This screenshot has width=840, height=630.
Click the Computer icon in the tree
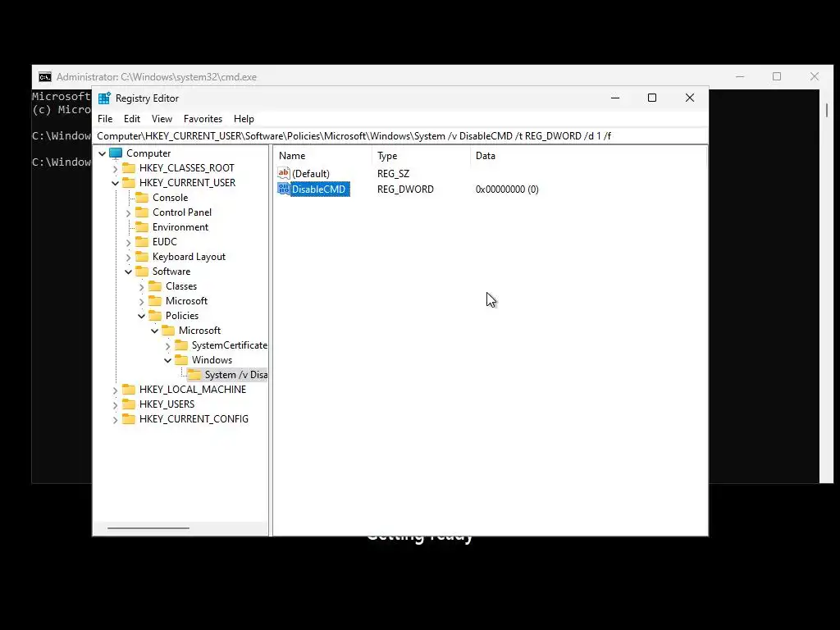coord(116,153)
